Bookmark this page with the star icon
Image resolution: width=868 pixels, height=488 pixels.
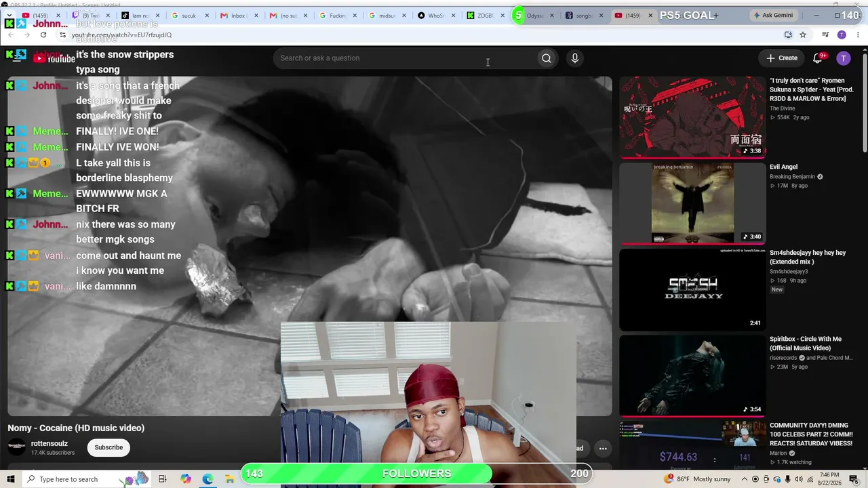point(803,35)
